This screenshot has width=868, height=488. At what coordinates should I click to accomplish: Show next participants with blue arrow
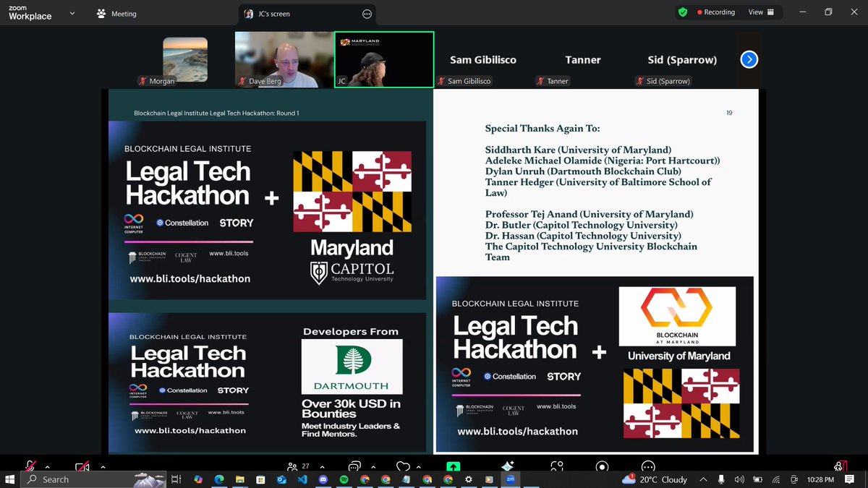tap(749, 60)
